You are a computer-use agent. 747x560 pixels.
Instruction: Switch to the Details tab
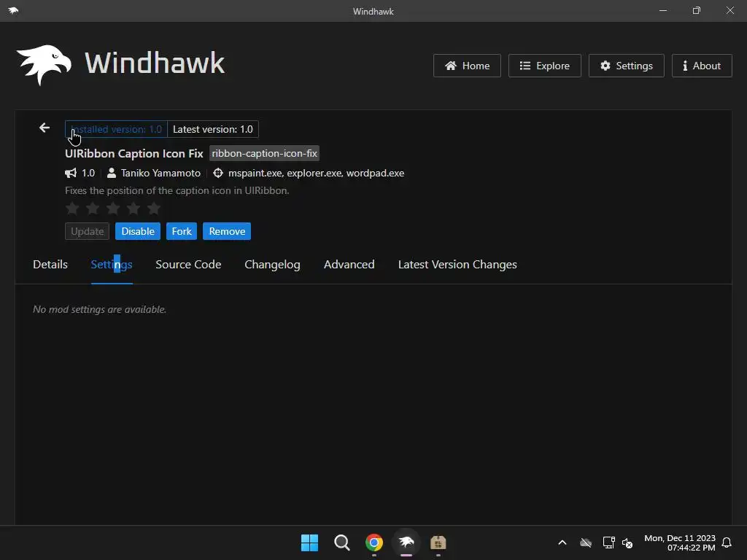(x=50, y=264)
